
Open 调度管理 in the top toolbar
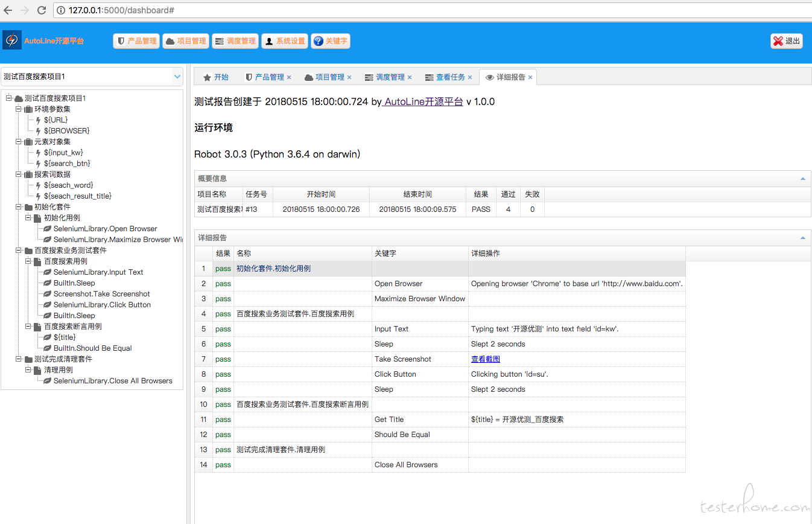(235, 41)
